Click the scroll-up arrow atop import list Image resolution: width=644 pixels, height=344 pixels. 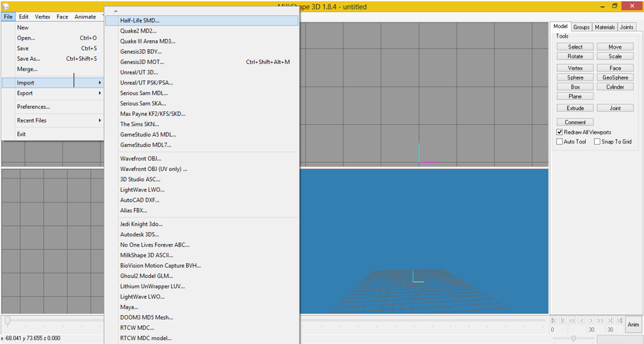[x=116, y=11]
